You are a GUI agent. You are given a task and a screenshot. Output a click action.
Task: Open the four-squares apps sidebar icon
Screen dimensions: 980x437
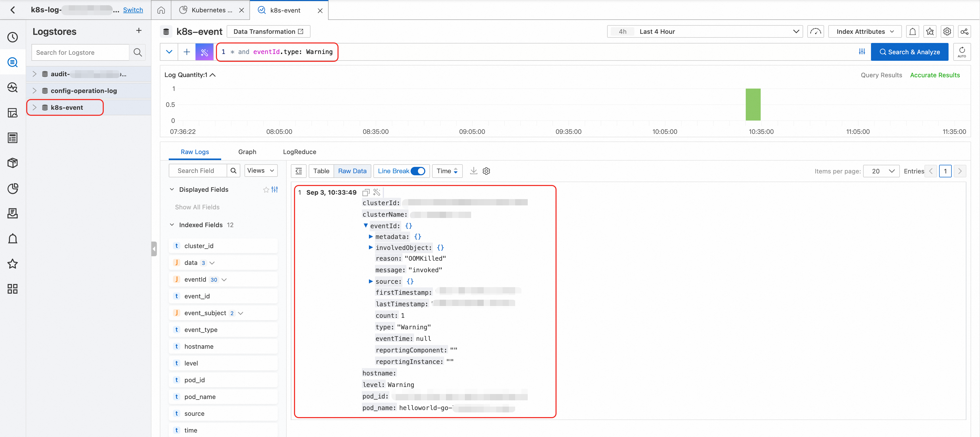click(x=13, y=289)
